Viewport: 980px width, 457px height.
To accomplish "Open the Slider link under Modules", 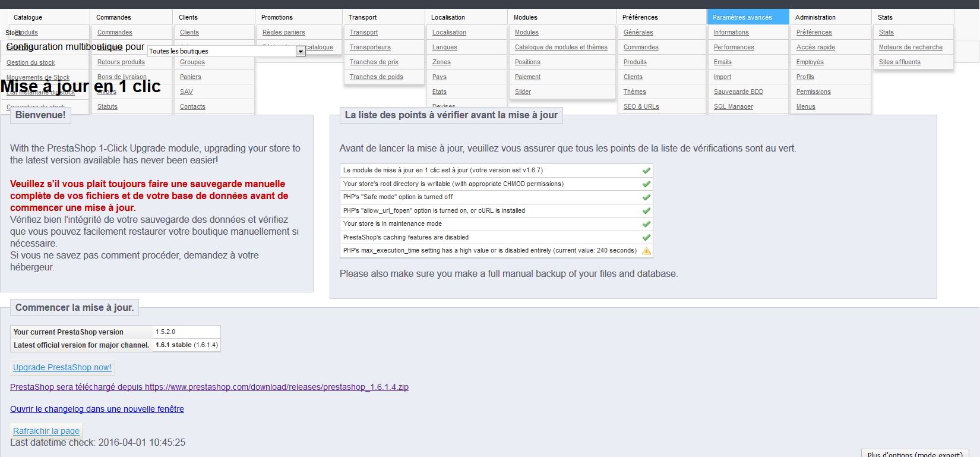I will [523, 92].
